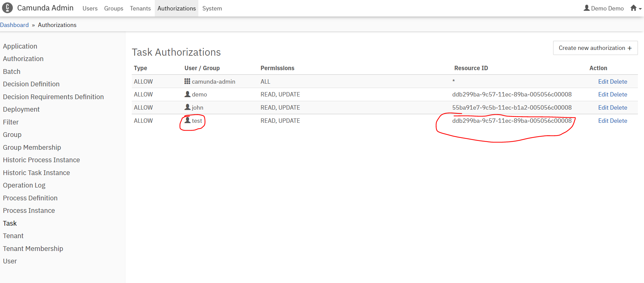This screenshot has height=283, width=644.
Task: Click the user icon beside john
Action: pyautogui.click(x=188, y=107)
